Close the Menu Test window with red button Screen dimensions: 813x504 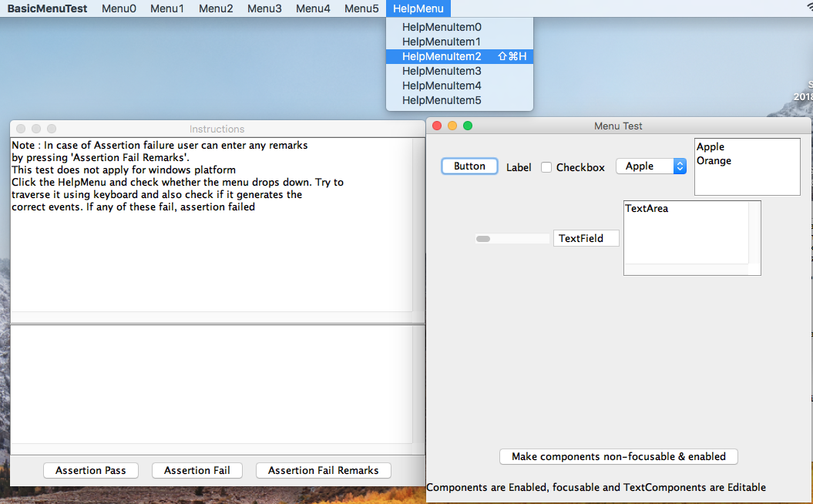(x=437, y=126)
